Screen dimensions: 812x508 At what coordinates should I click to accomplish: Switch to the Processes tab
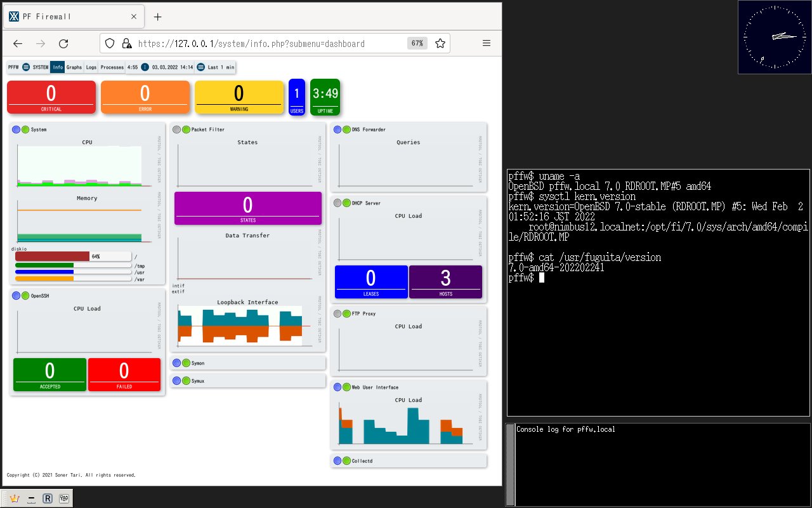pos(112,67)
